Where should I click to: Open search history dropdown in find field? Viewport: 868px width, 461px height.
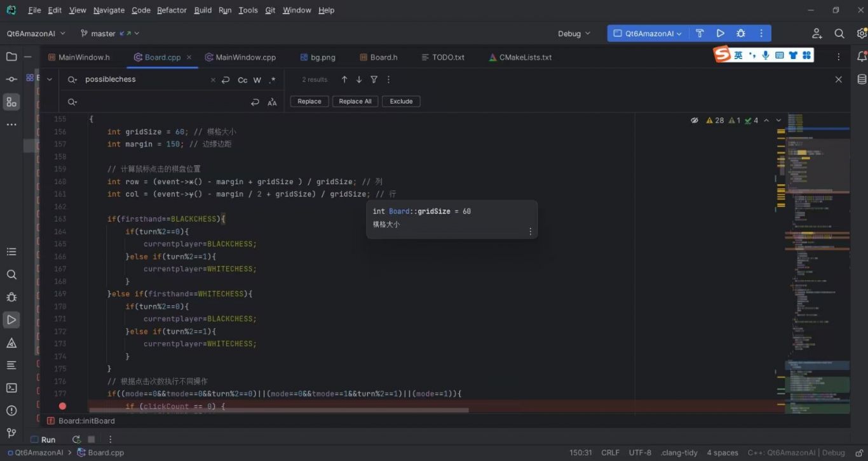tap(72, 79)
